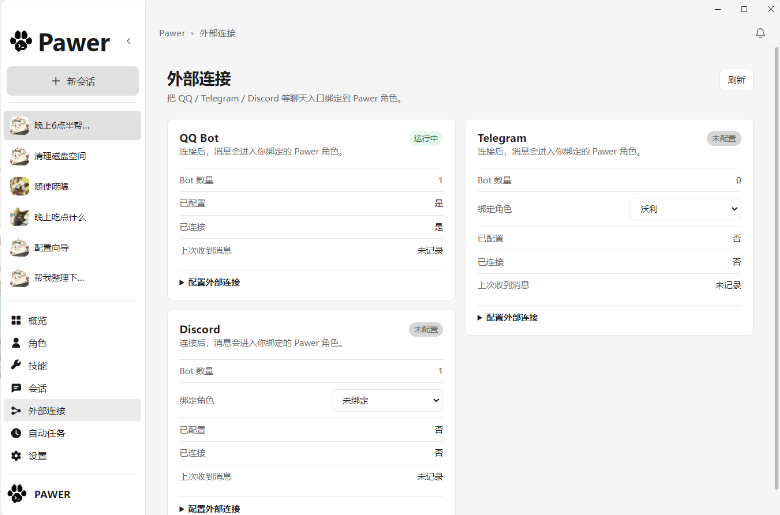This screenshot has width=780, height=515.
Task: Open notifications via the bell icon
Action: pos(760,33)
